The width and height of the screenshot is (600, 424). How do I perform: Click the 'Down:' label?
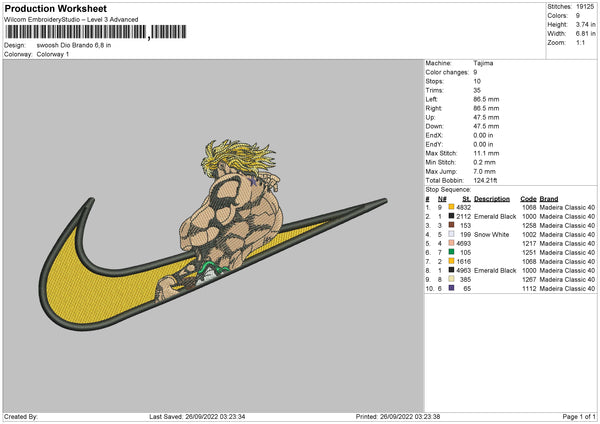tap(434, 126)
